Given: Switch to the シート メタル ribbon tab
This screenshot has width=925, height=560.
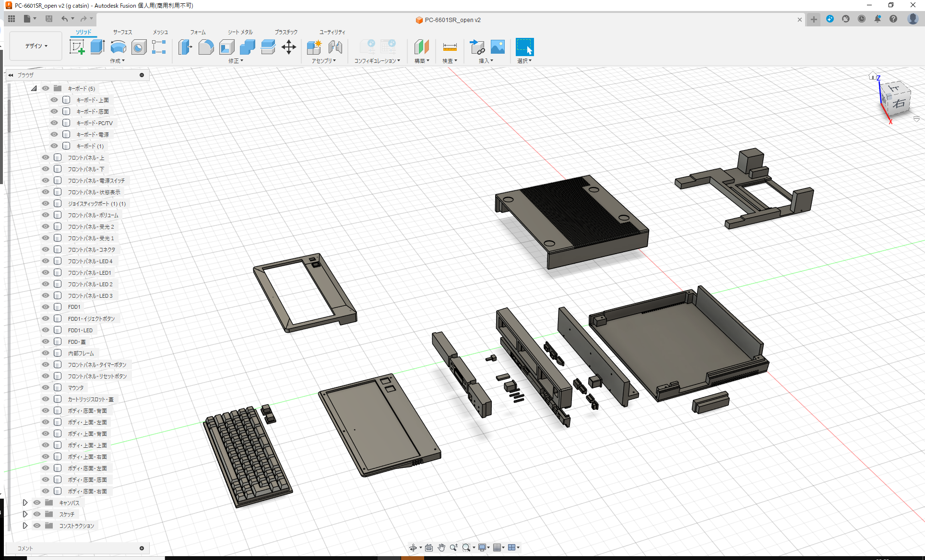Looking at the screenshot, I should (x=239, y=32).
